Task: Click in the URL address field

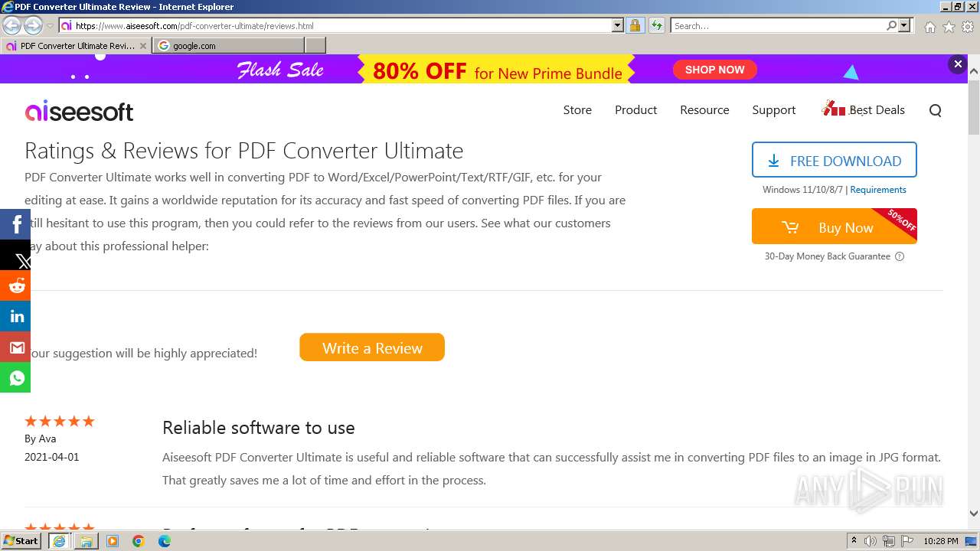Action: coord(342,25)
